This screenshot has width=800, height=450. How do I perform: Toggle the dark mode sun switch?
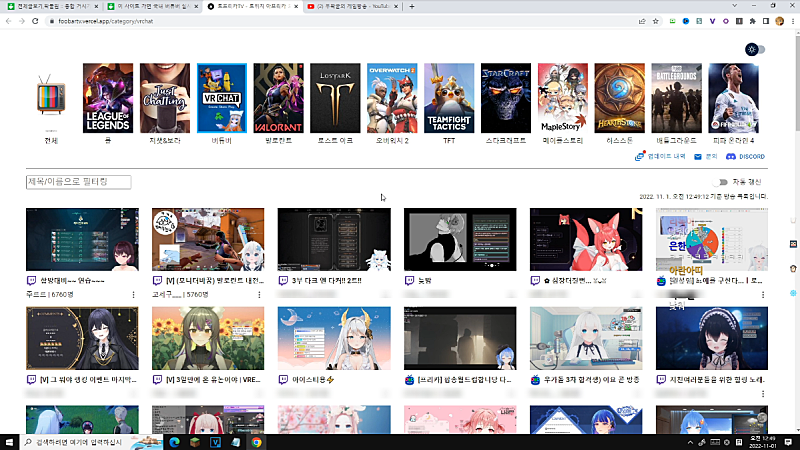pos(755,49)
